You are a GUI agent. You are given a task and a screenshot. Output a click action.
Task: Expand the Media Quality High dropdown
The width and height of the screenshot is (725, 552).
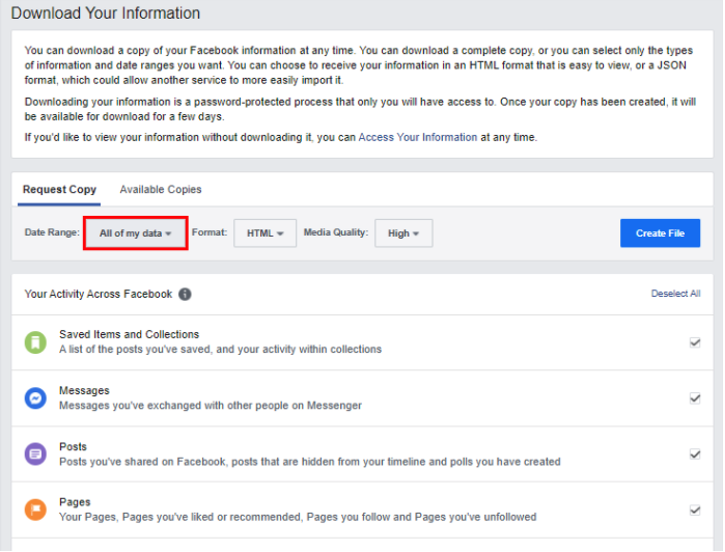click(404, 233)
